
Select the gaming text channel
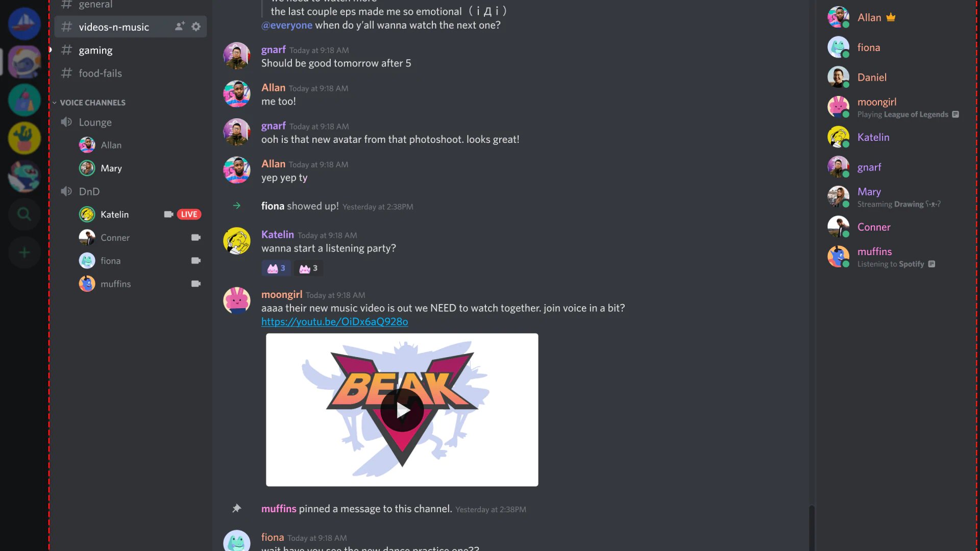click(95, 50)
